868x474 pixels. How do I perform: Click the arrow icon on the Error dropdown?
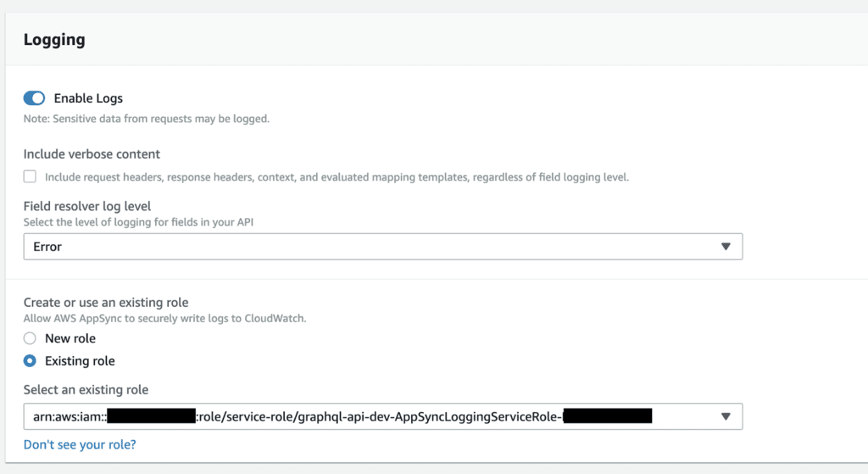[x=726, y=247]
